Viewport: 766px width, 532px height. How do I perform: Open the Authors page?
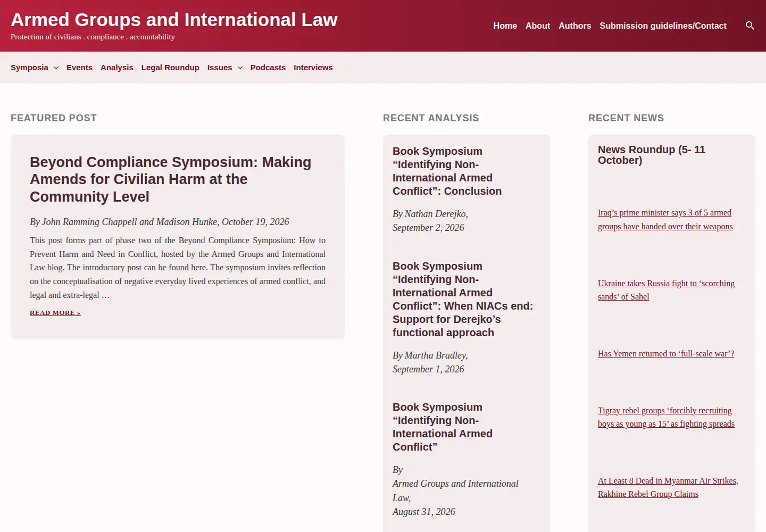click(x=574, y=26)
